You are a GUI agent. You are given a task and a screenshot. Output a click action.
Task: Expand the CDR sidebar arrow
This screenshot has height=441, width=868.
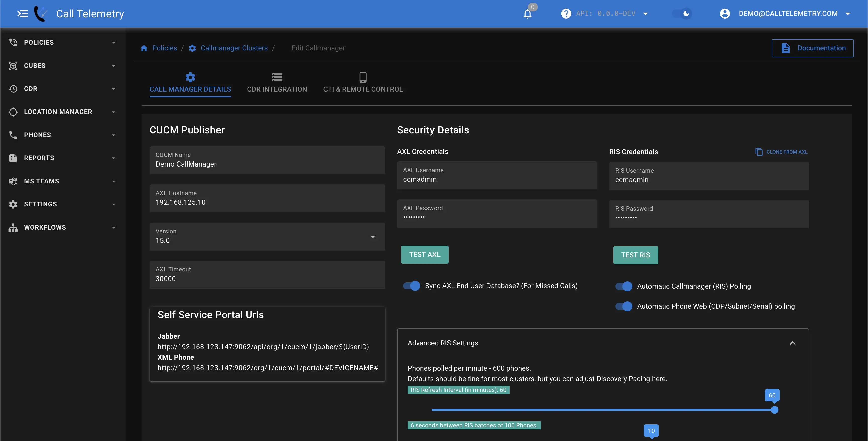pyautogui.click(x=114, y=89)
